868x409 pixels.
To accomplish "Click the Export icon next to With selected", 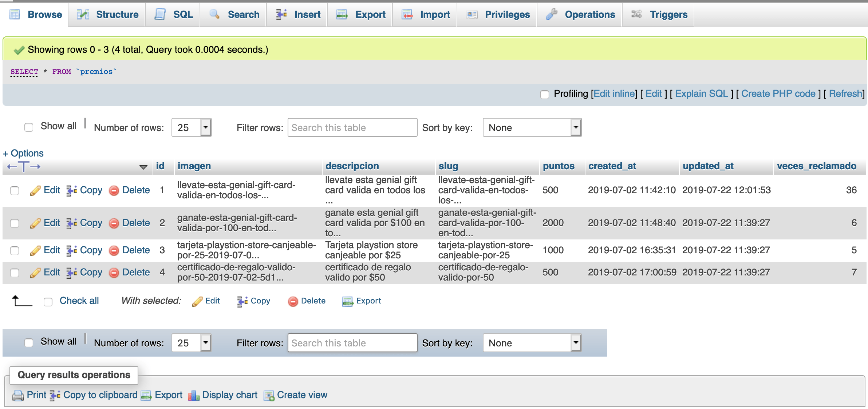I will click(x=347, y=301).
